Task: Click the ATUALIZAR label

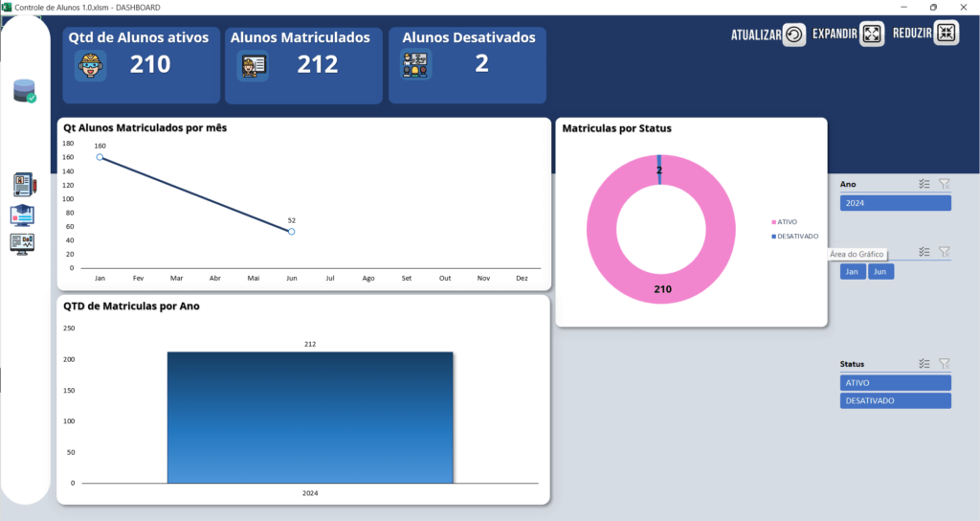Action: click(756, 35)
